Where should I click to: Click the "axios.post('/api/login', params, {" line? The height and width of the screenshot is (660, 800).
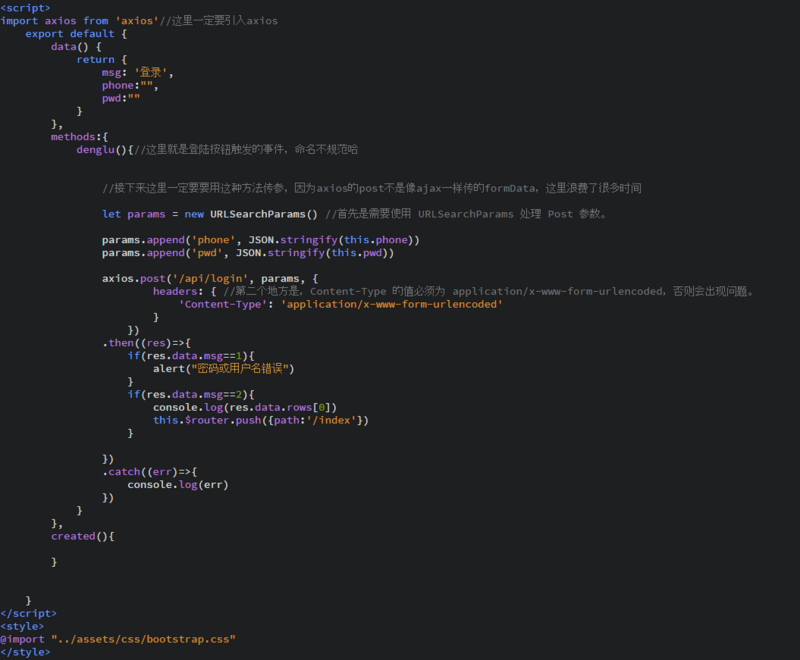click(x=210, y=278)
